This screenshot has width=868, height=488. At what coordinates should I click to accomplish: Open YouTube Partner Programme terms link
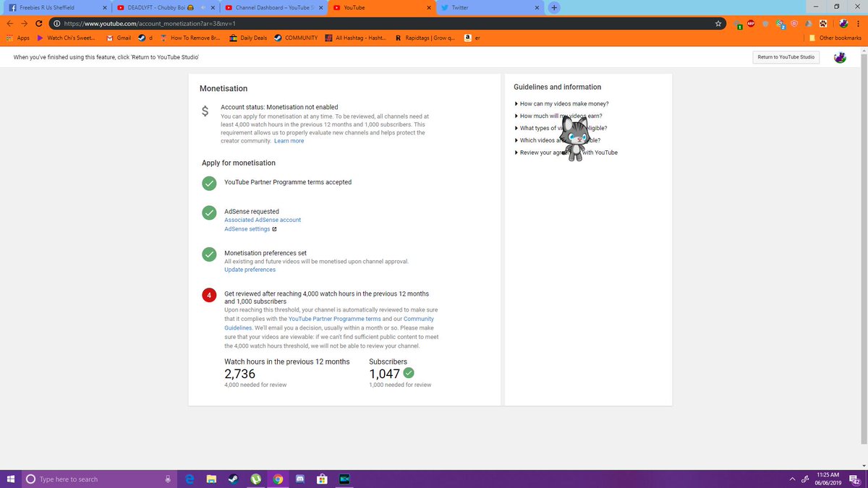pyautogui.click(x=335, y=319)
